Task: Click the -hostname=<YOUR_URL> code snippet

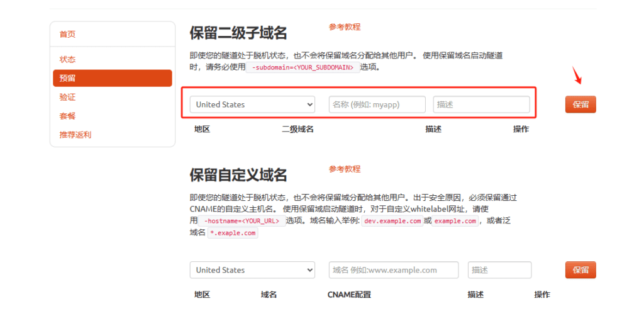Action: pyautogui.click(x=241, y=221)
